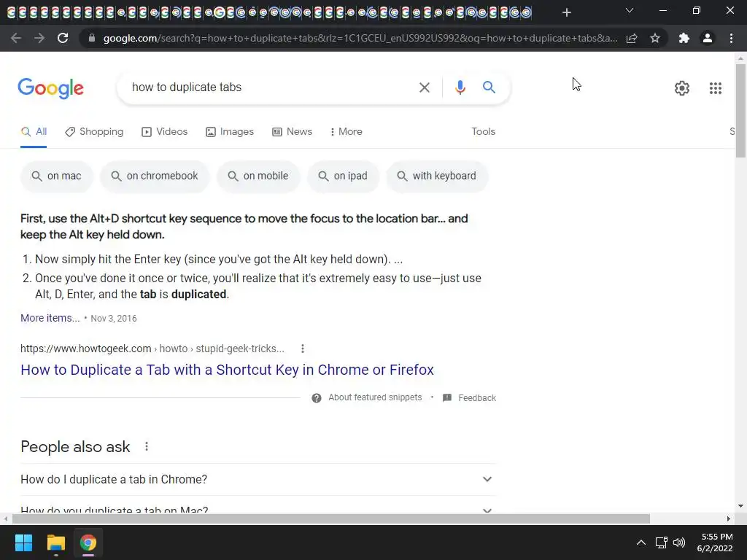Open the Chrome three-dot menu
Image resolution: width=747 pixels, height=560 pixels.
(731, 38)
